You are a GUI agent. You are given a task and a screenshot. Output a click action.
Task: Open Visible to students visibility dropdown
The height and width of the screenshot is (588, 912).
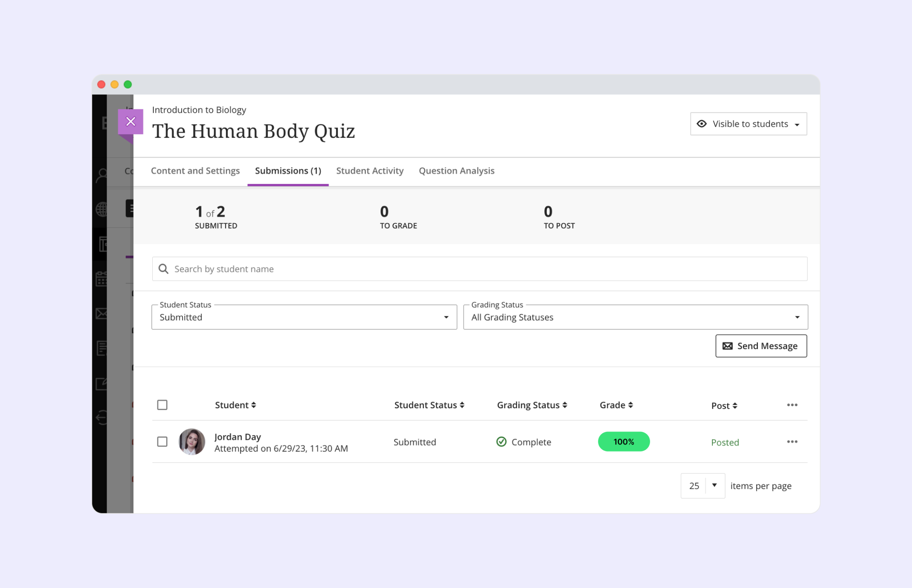[x=748, y=124]
